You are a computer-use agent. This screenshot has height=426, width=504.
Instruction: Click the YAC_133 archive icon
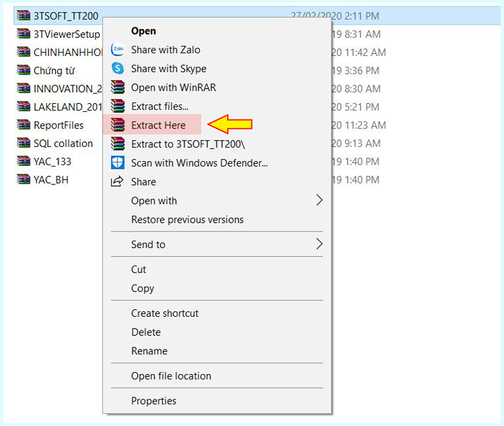pyautogui.click(x=23, y=161)
